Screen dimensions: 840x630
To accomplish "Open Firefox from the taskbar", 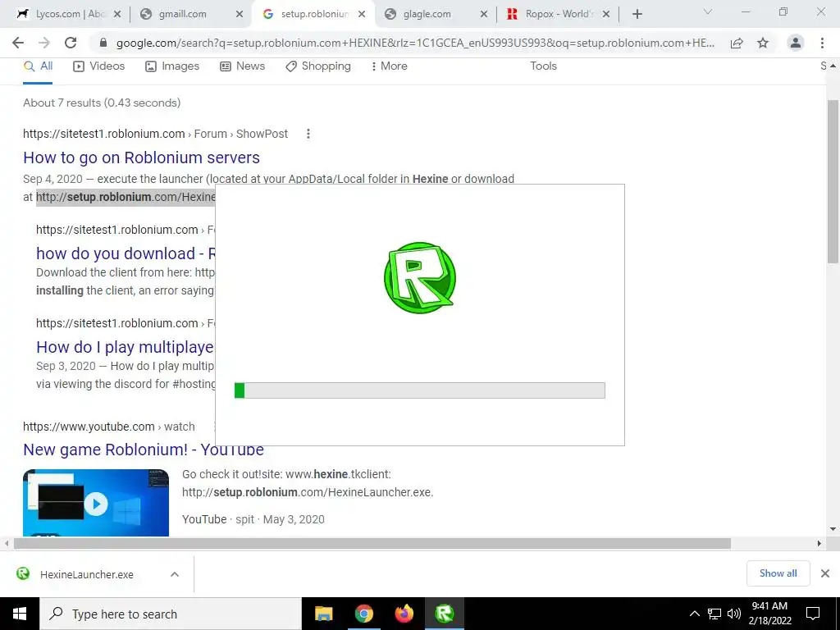I will point(404,614).
